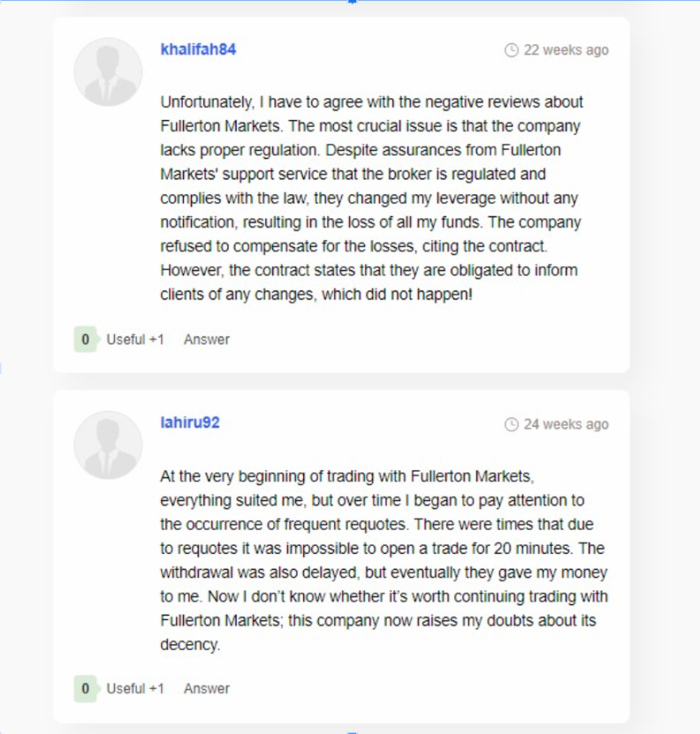This screenshot has height=734, width=700.
Task: Click the clock icon beside 24 weeks ago
Action: [x=511, y=425]
